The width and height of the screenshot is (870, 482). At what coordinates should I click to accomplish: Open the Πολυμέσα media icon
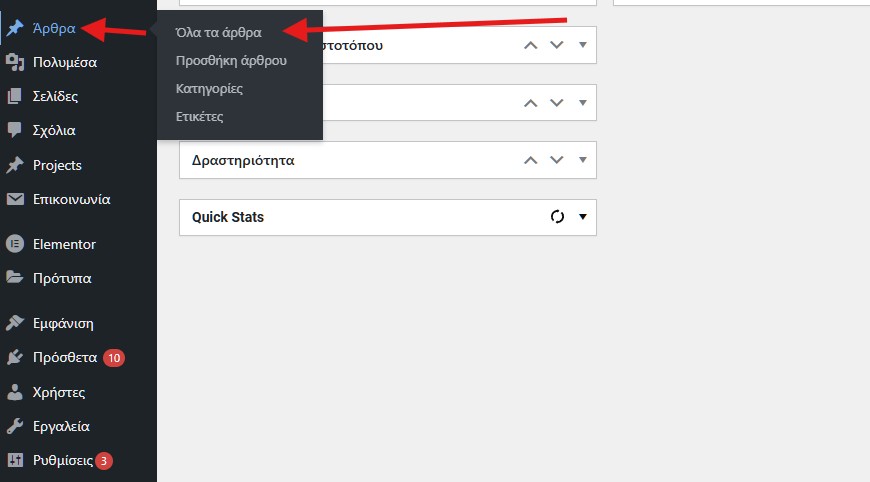(15, 62)
